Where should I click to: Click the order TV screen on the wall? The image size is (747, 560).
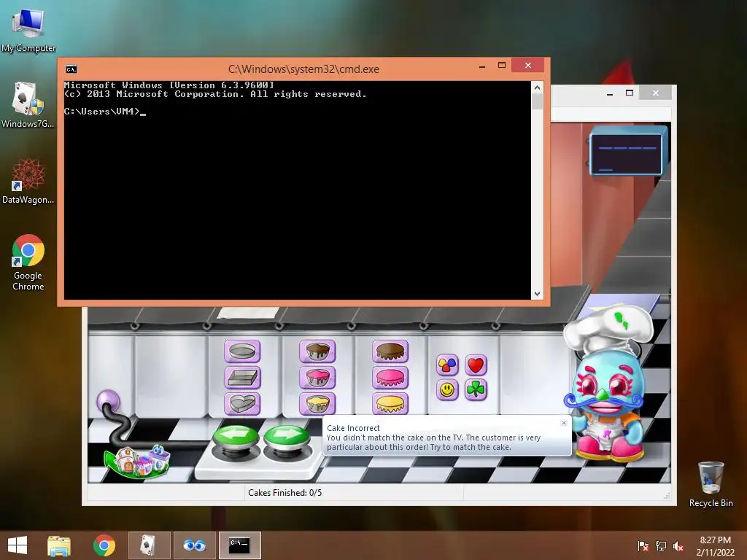pos(627,152)
